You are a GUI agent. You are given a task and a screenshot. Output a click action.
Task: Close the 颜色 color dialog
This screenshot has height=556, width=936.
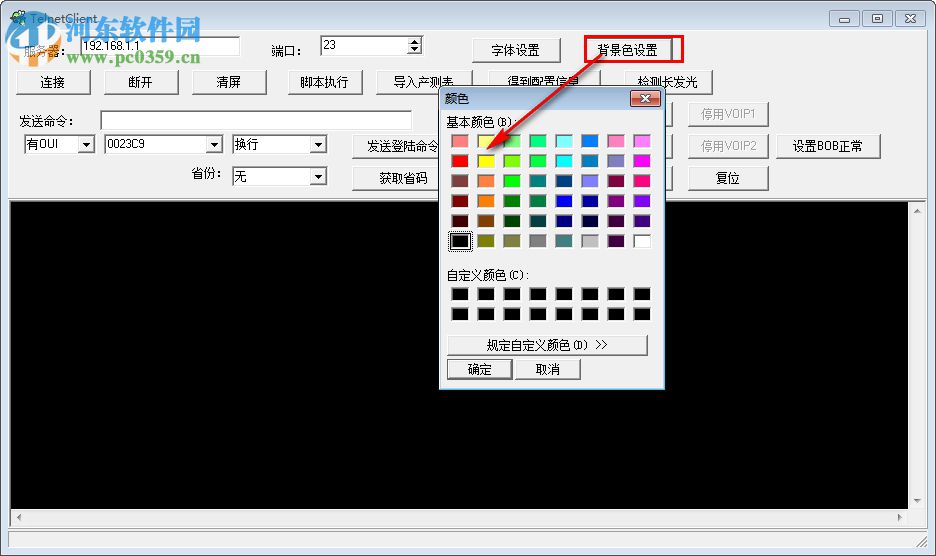pos(645,99)
